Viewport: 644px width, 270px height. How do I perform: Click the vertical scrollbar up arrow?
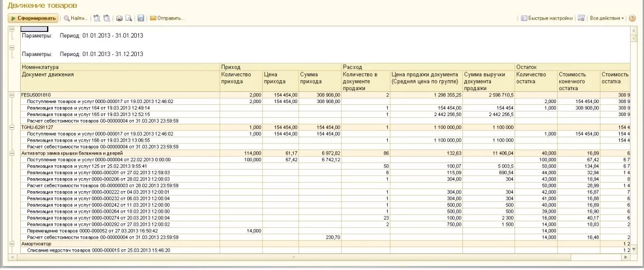pyautogui.click(x=633, y=30)
